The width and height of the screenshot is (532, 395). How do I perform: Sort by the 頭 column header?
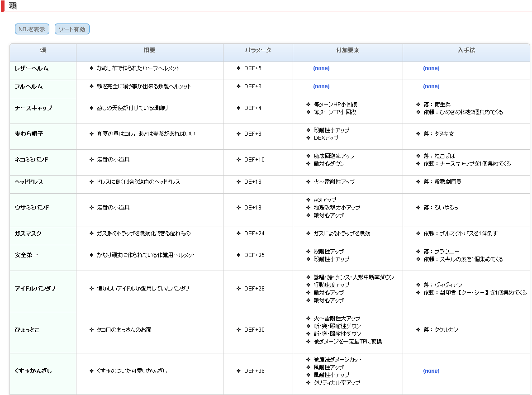point(43,51)
